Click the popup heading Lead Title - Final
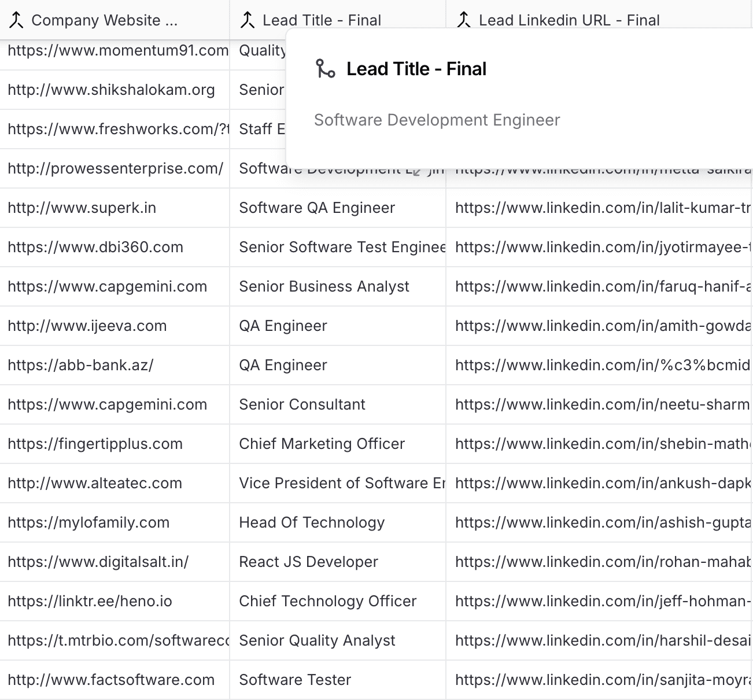Screen dimensions: 753x700 [416, 69]
